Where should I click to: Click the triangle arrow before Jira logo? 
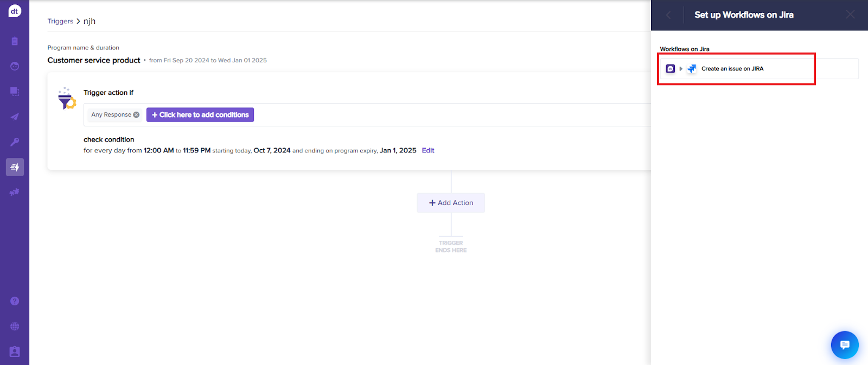[681, 69]
